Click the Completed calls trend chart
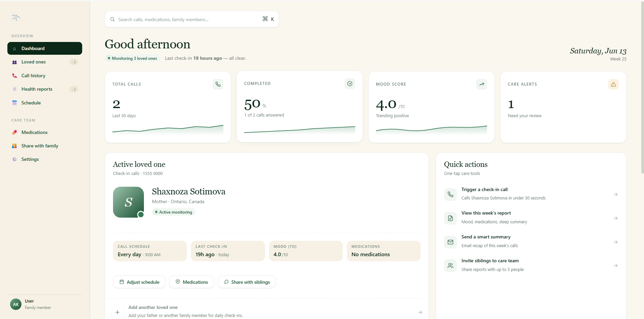 click(x=300, y=130)
